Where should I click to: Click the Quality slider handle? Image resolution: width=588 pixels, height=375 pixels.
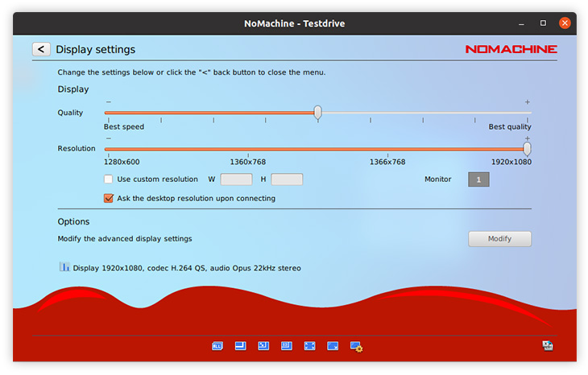click(x=317, y=112)
